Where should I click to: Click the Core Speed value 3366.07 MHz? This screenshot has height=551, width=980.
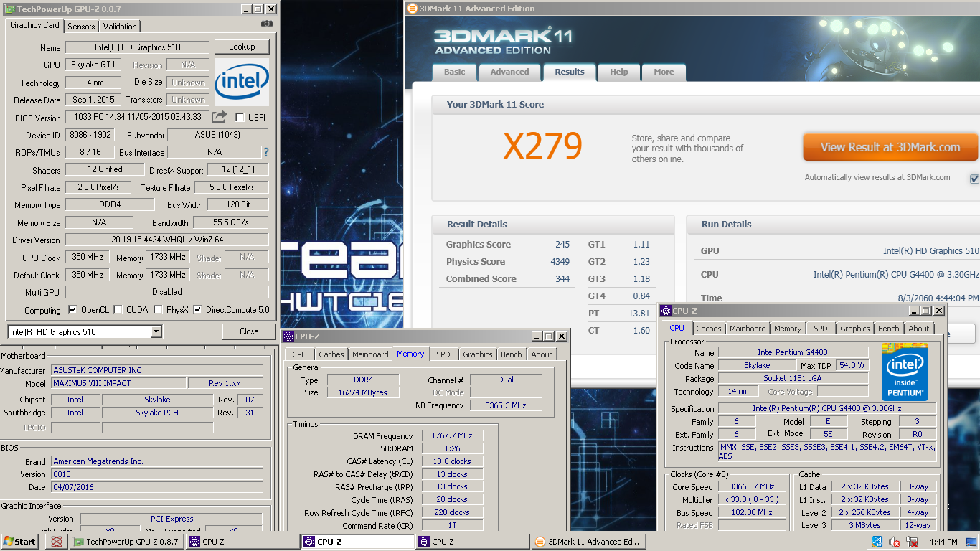pyautogui.click(x=752, y=486)
